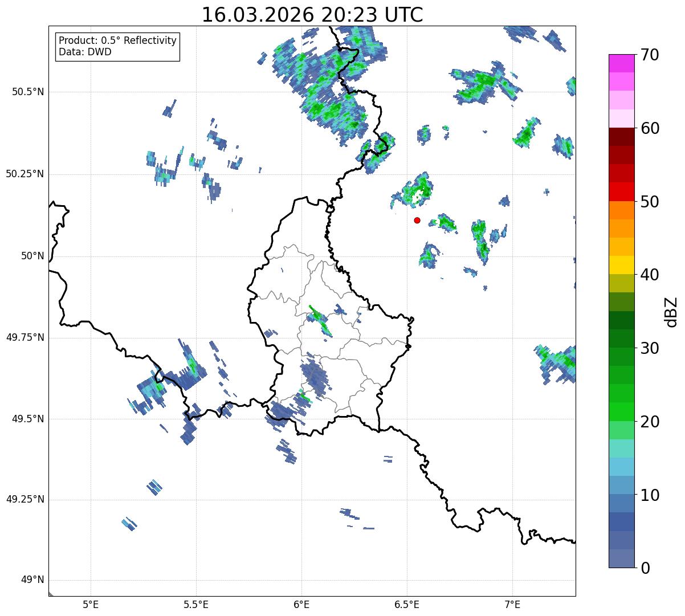685x616 pixels.
Task: Click the 6.5°E longitude axis label
Action: 407,603
